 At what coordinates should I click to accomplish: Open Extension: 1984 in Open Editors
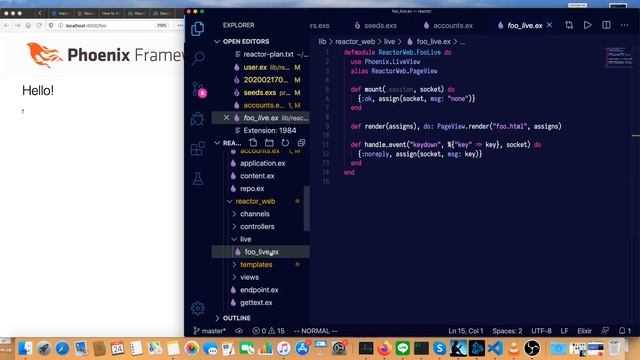tap(270, 130)
